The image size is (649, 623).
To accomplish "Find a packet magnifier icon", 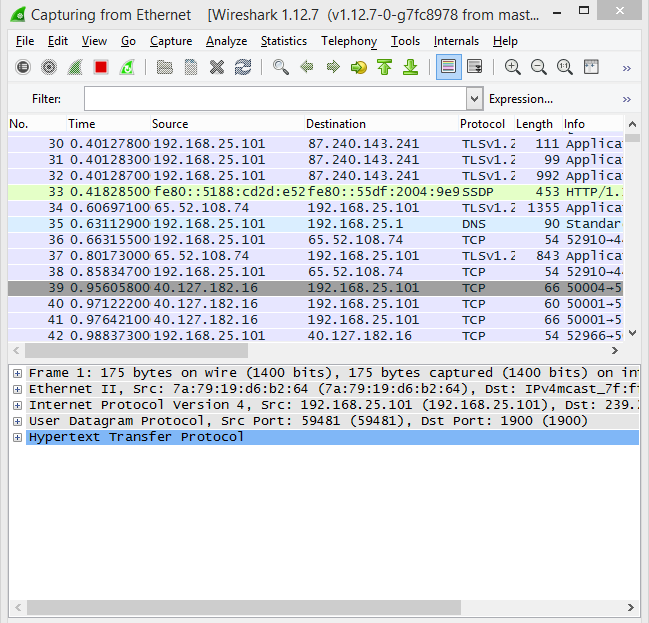I will [x=280, y=67].
